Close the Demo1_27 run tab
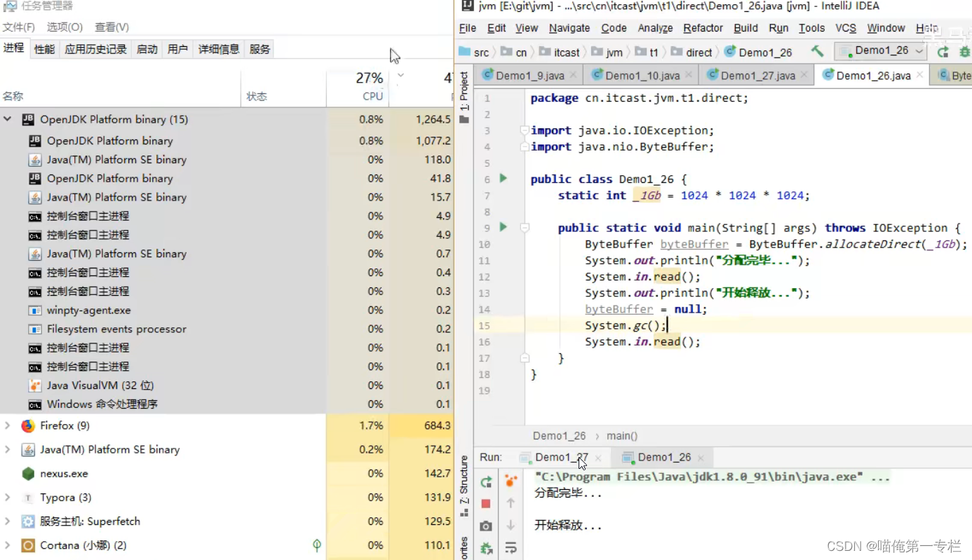This screenshot has height=560, width=972. tap(598, 458)
